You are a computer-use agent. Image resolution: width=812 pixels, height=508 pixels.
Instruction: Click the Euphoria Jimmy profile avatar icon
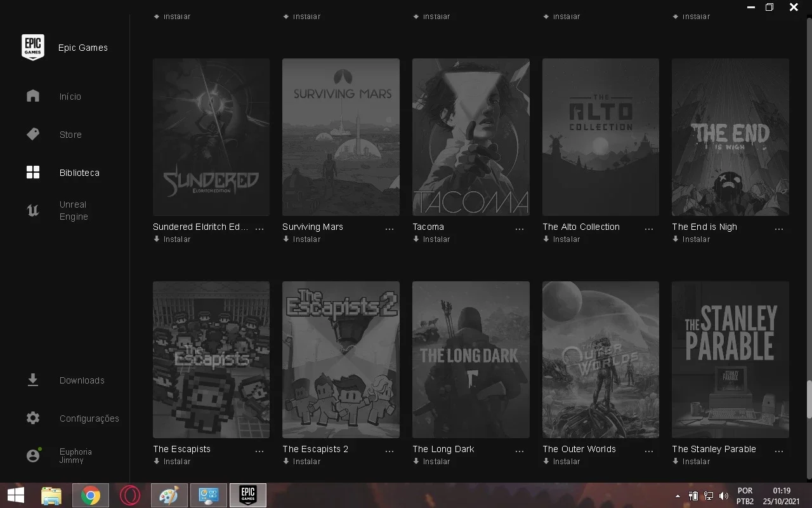coord(33,455)
